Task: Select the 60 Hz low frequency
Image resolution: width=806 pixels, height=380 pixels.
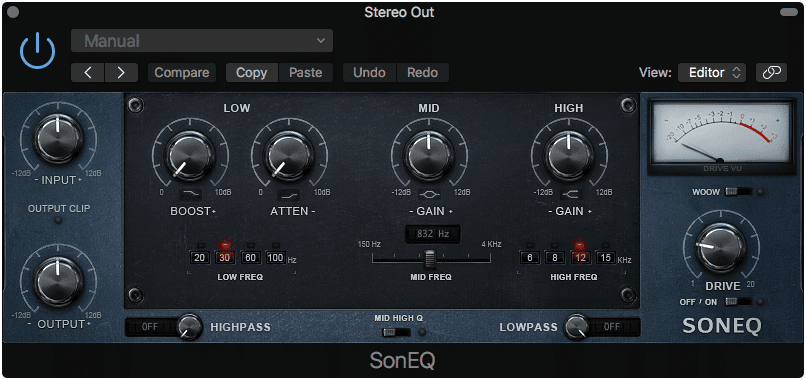Action: (251, 257)
